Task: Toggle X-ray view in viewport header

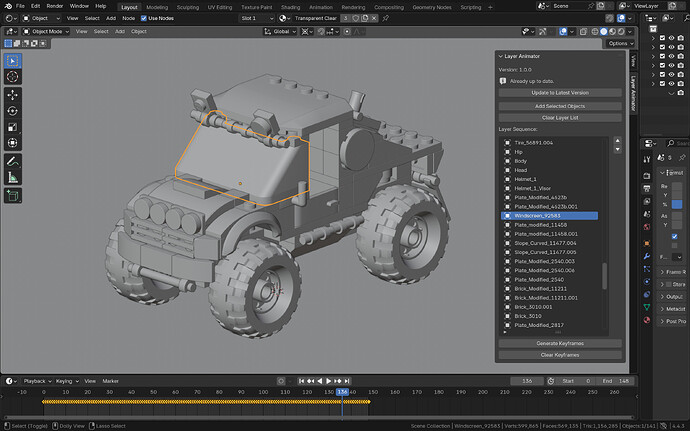Action: click(583, 32)
